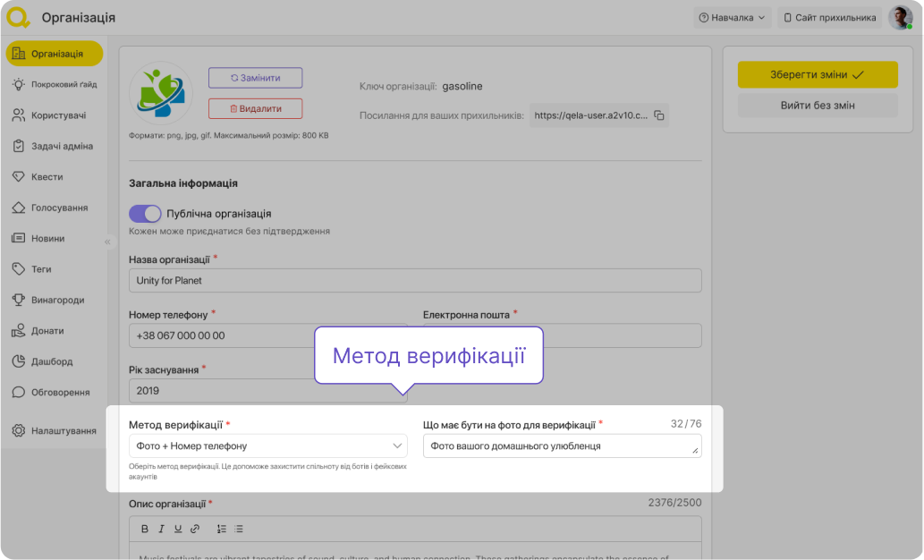
Task: Click the Qela logo in top left
Action: click(x=18, y=17)
